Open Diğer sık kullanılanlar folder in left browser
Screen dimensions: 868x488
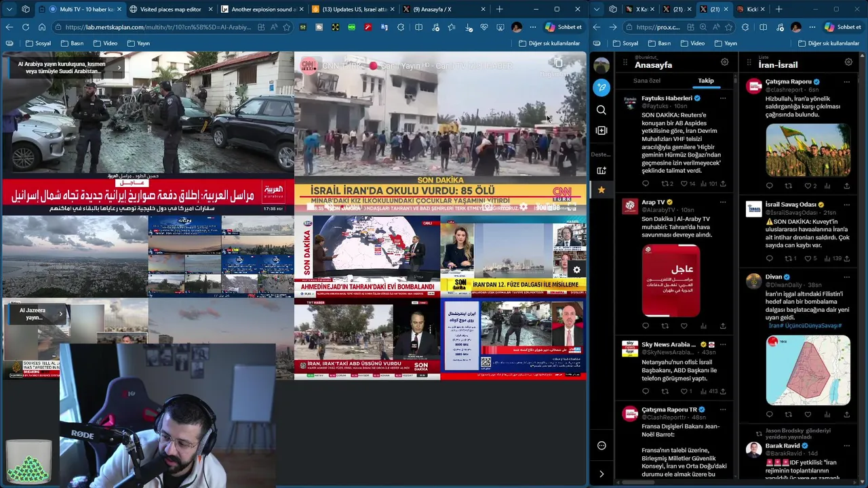point(549,43)
